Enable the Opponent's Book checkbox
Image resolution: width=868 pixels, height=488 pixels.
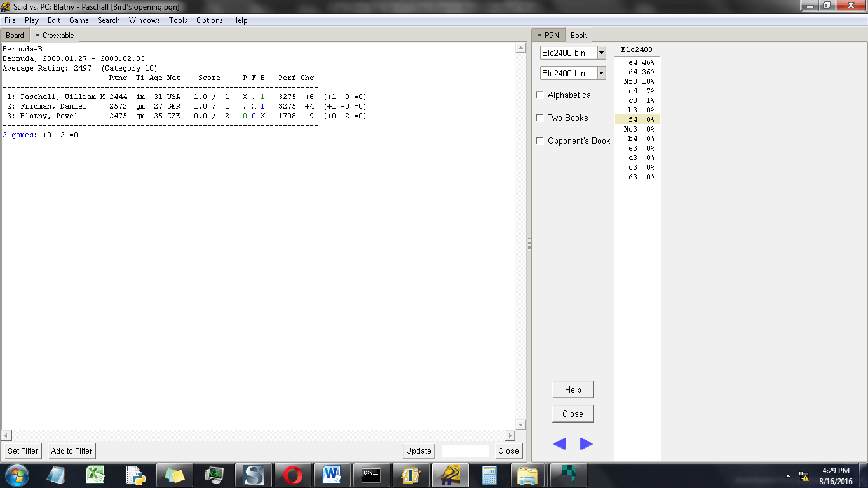click(x=539, y=140)
